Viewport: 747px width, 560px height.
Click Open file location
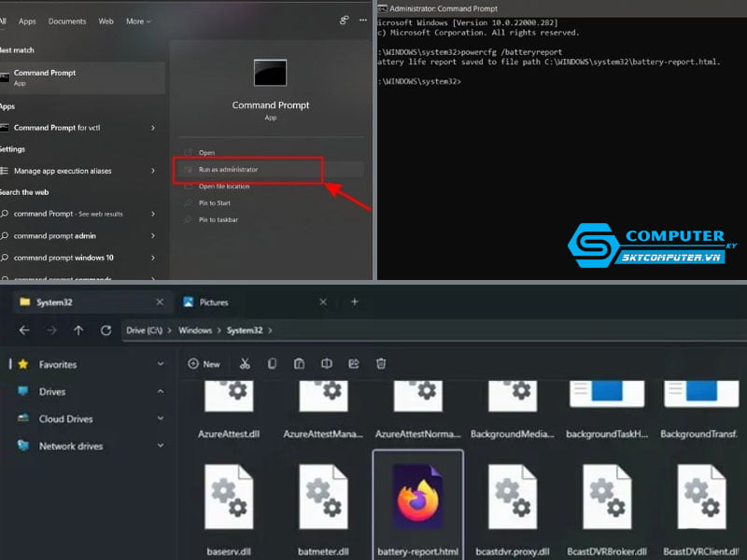233,185
